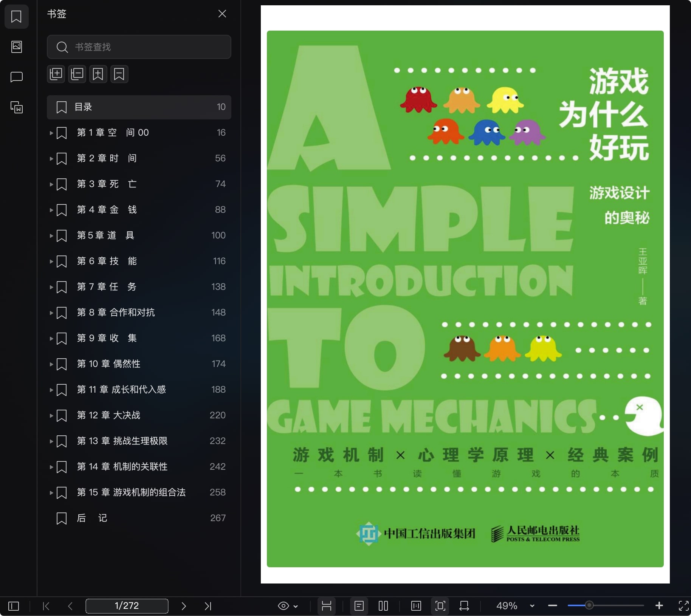The width and height of the screenshot is (691, 616).
Task: Open the document conversion icon in sidebar
Action: pyautogui.click(x=16, y=107)
